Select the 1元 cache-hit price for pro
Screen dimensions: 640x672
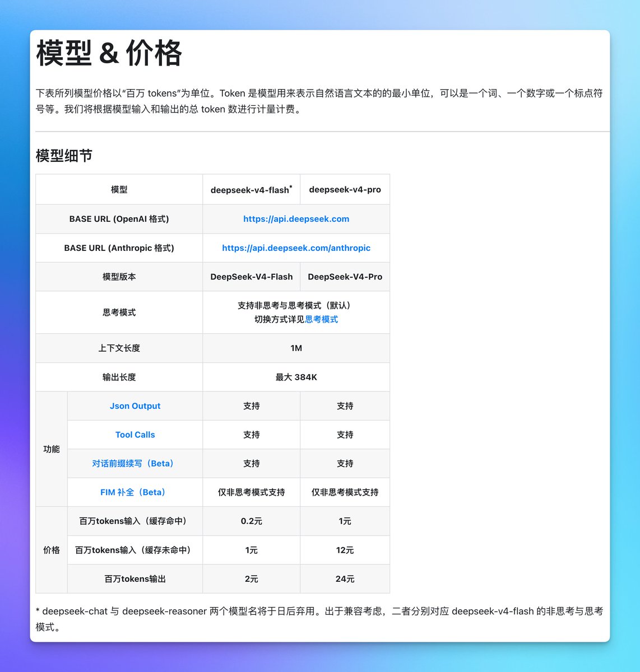345,521
